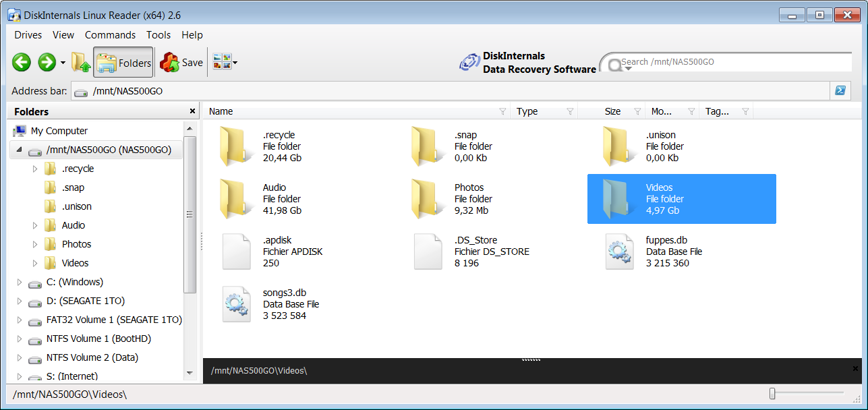Screen dimensions: 868x410
Task: Click the Save toolbar button
Action: tap(181, 63)
